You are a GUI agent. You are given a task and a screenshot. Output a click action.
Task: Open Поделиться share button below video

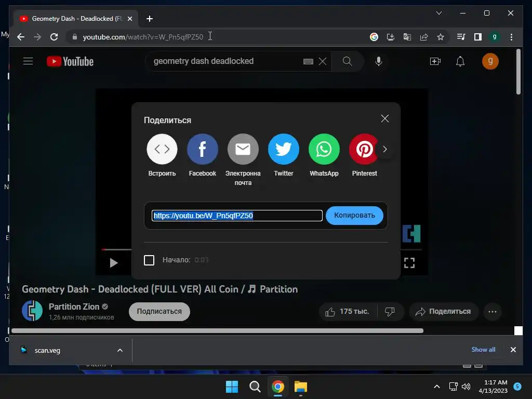pos(444,312)
